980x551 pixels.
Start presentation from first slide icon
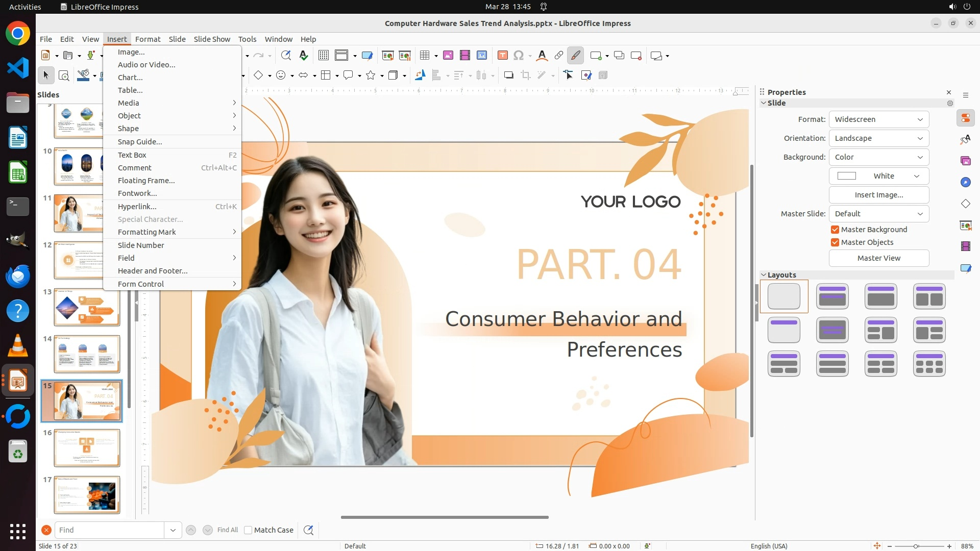[x=388, y=56]
